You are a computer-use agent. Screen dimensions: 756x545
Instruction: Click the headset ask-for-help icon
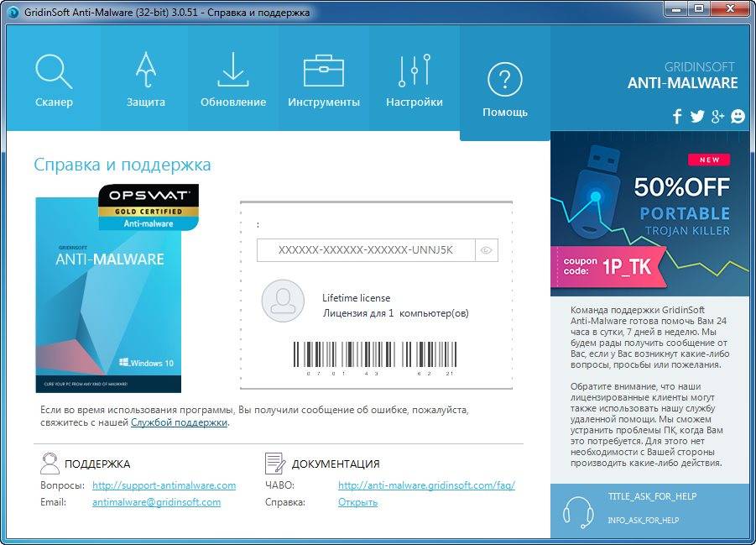pos(579,511)
